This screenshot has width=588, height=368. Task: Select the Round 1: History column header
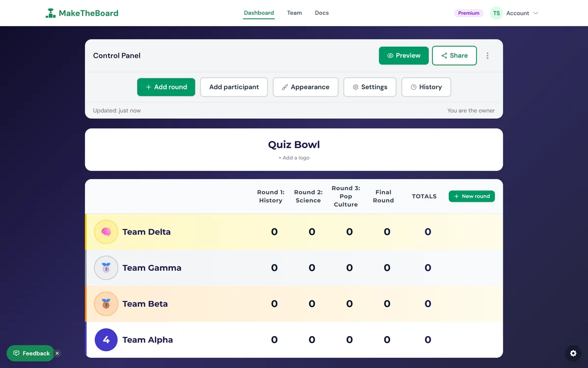point(270,196)
